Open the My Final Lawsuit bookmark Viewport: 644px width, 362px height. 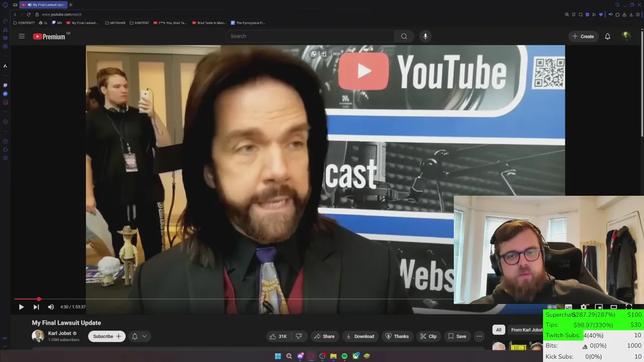tap(83, 23)
